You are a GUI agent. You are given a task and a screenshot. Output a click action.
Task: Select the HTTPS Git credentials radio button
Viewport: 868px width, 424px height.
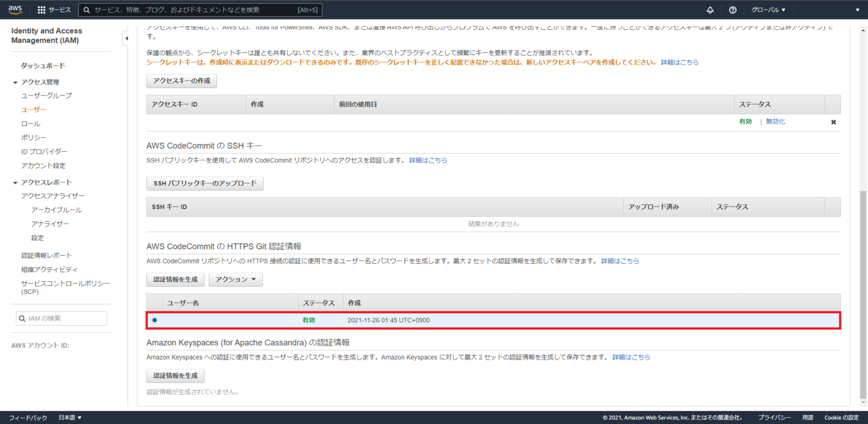(x=154, y=320)
